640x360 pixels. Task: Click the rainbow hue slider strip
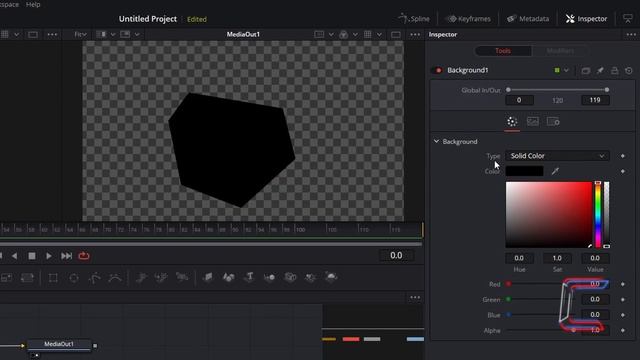(x=598, y=215)
